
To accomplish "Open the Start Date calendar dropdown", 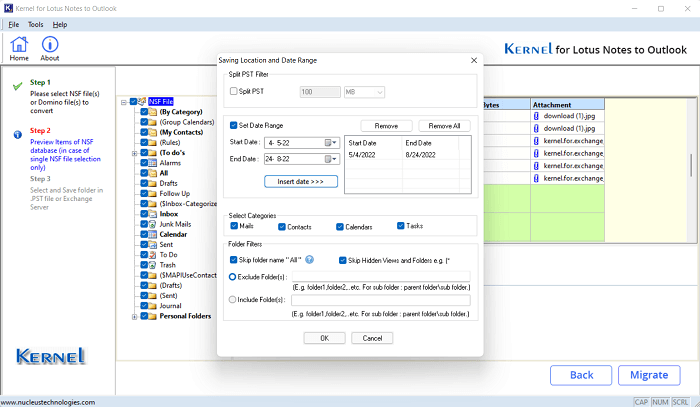I will (330, 143).
